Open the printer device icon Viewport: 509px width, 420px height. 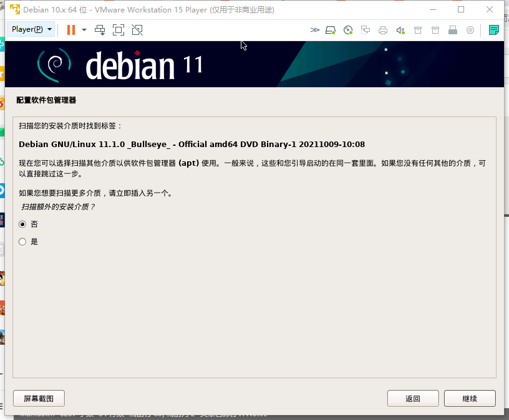click(383, 30)
